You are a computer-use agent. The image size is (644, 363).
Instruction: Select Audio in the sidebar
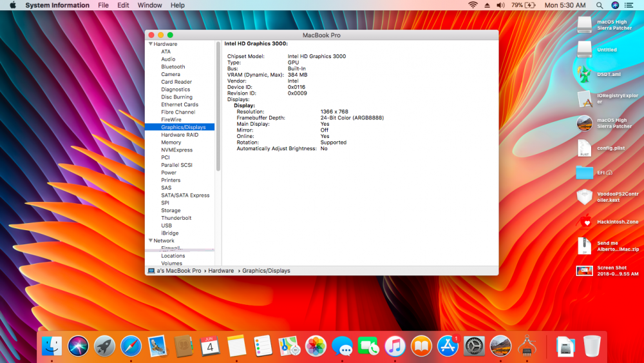click(168, 59)
